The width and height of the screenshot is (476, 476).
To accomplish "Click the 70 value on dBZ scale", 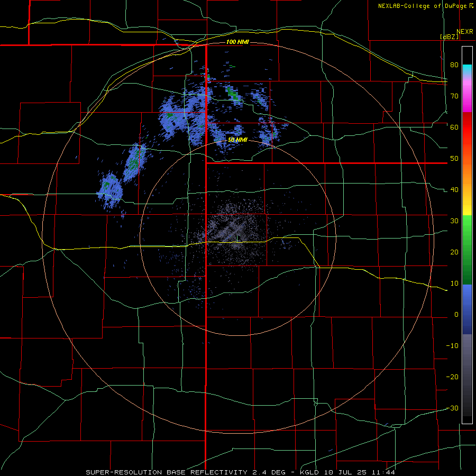I will click(x=454, y=96).
